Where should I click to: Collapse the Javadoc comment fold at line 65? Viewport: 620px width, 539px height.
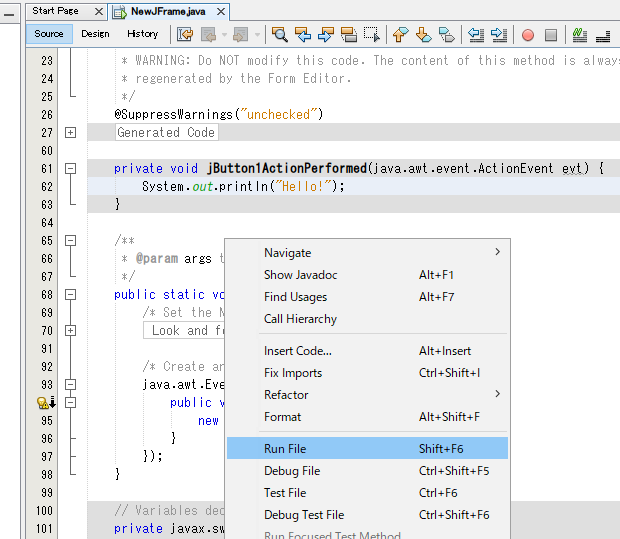pos(70,240)
